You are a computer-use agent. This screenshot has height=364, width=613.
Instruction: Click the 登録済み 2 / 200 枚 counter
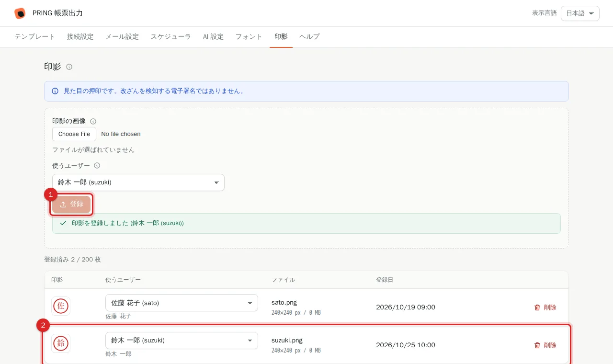pos(72,260)
